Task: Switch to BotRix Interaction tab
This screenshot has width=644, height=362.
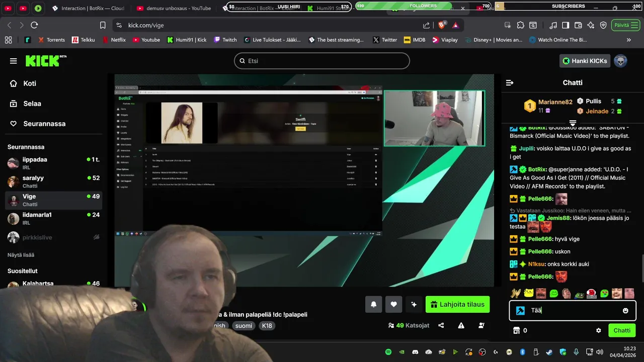Action: coord(88,8)
